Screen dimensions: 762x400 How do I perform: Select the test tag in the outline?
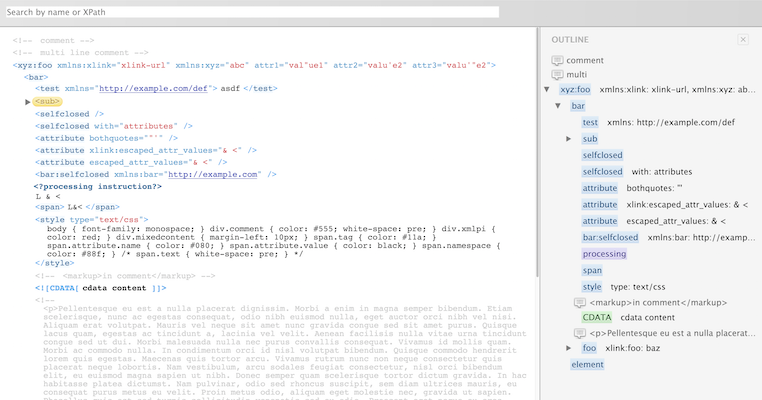pyautogui.click(x=590, y=122)
